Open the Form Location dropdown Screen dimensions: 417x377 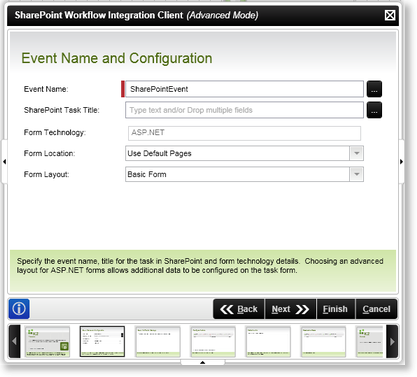point(356,153)
